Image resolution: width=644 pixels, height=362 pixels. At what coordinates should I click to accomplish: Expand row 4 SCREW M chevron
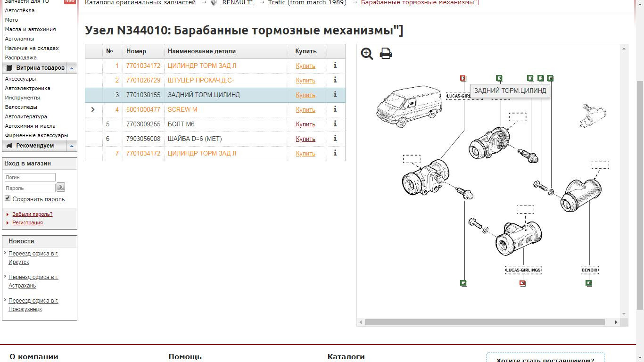(x=93, y=109)
